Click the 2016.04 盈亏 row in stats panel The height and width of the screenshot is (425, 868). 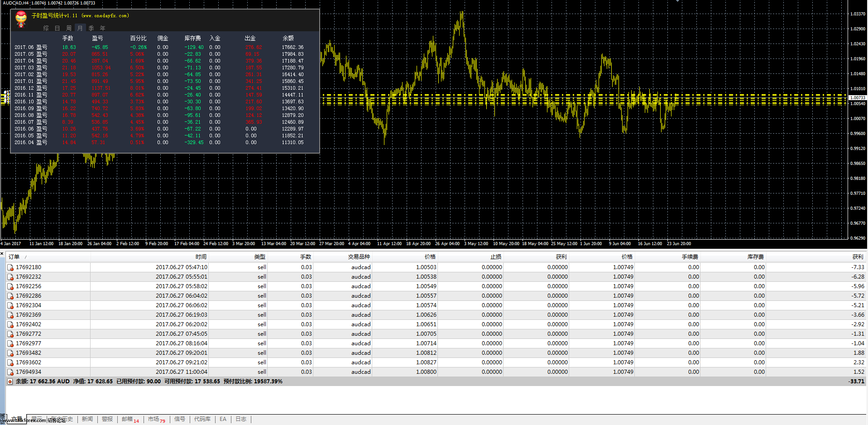click(159, 142)
